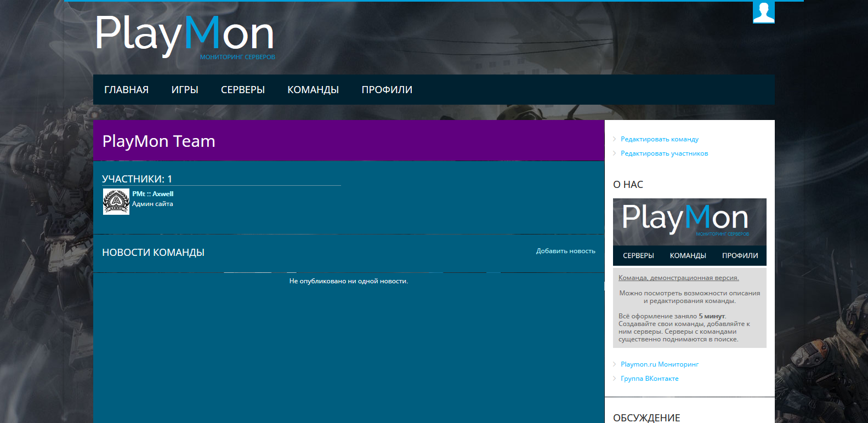Click the Axwell member avatar image
The image size is (868, 423).
116,202
